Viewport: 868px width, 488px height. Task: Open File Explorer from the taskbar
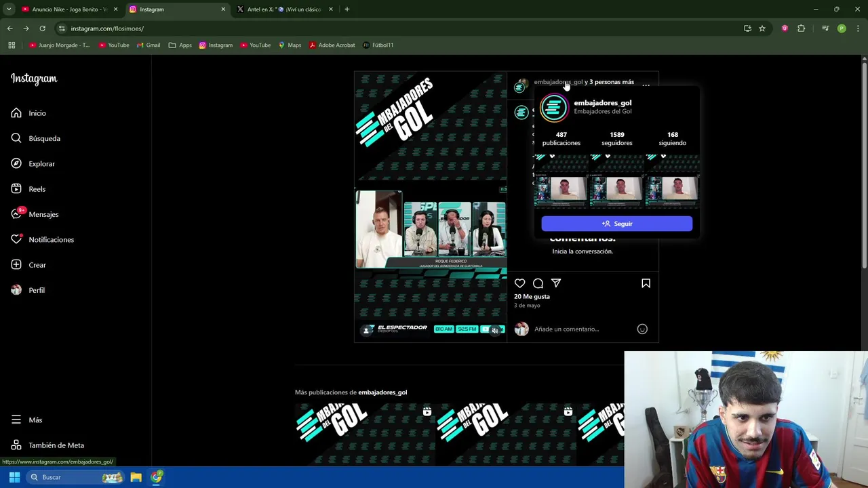(136, 477)
